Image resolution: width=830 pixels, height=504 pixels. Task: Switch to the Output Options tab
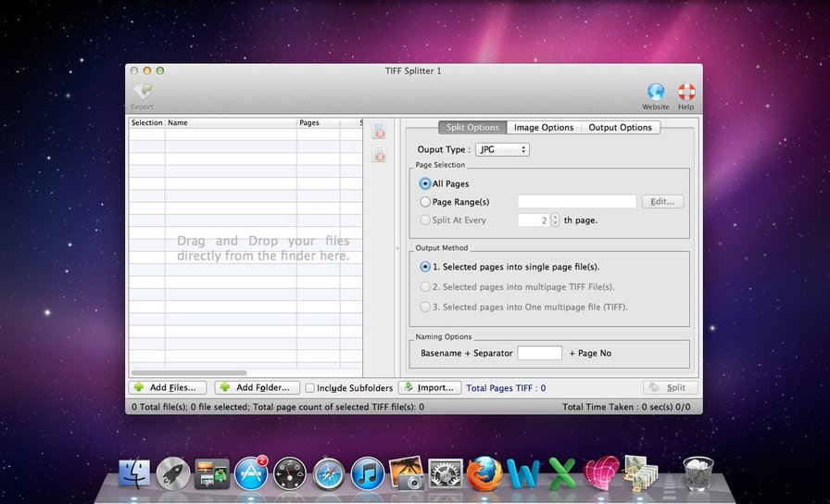point(620,128)
